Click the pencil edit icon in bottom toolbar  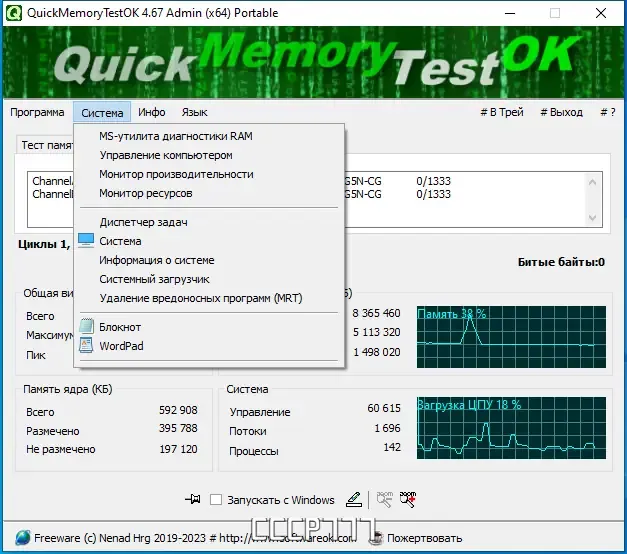(354, 499)
